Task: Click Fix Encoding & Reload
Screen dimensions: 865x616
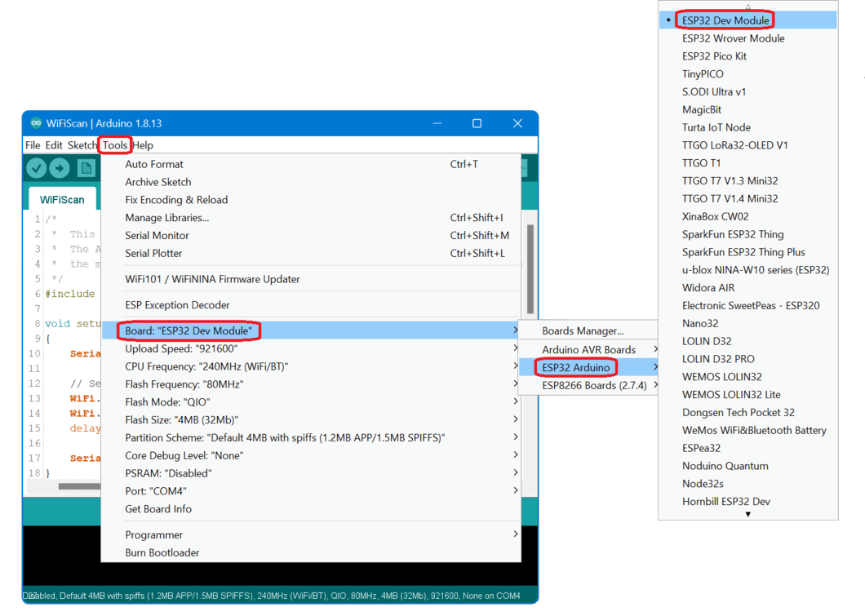Action: (311, 200)
